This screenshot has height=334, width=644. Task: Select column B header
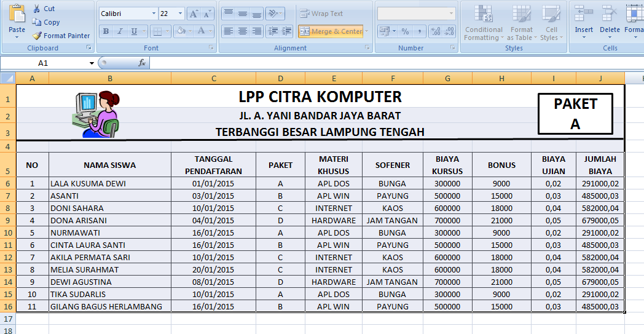[x=110, y=78]
